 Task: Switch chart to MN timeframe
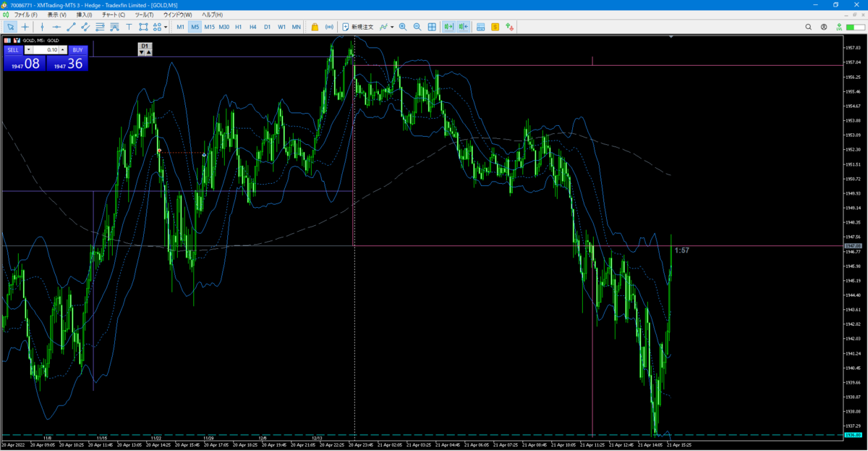[297, 27]
